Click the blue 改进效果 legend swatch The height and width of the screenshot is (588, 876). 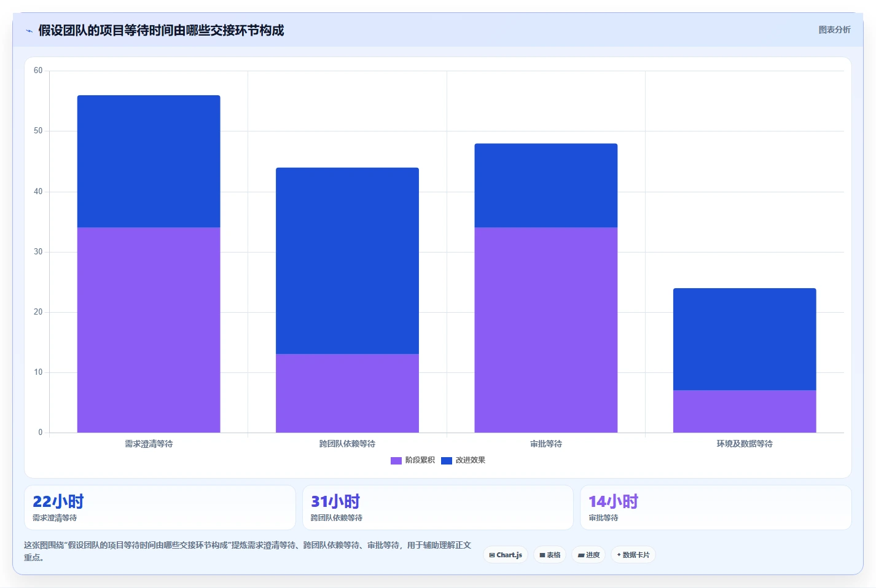(x=447, y=460)
